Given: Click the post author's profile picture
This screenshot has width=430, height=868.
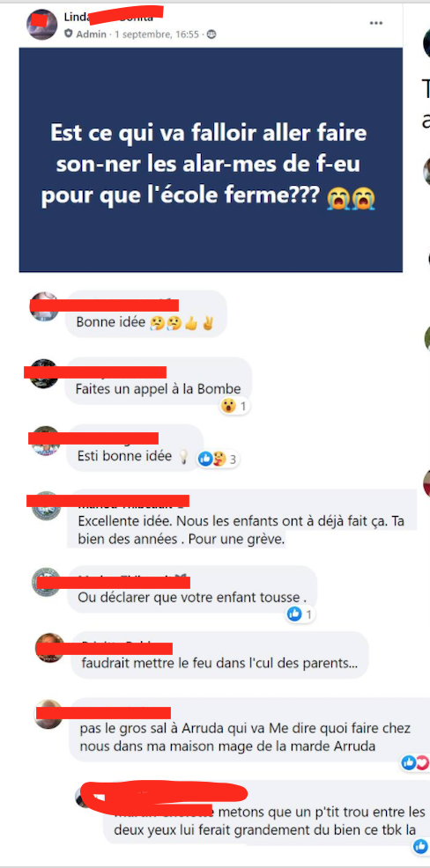Looking at the screenshot, I should tap(41, 25).
